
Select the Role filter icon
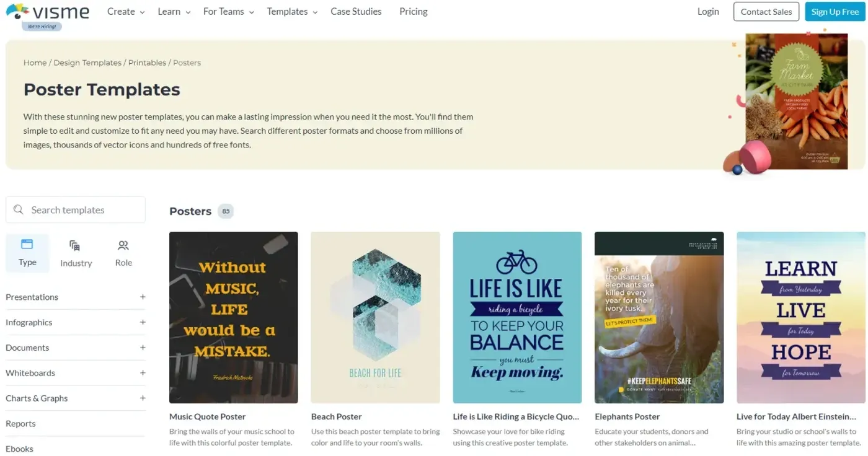123,245
